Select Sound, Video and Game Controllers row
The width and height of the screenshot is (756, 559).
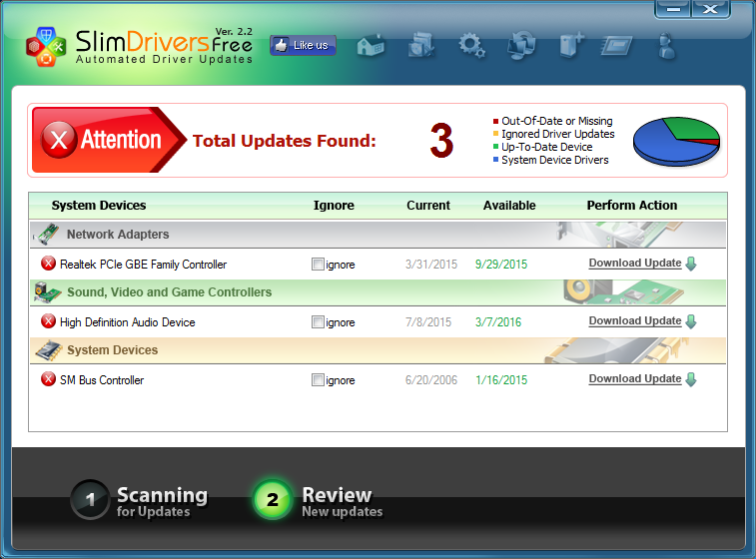pyautogui.click(x=378, y=292)
